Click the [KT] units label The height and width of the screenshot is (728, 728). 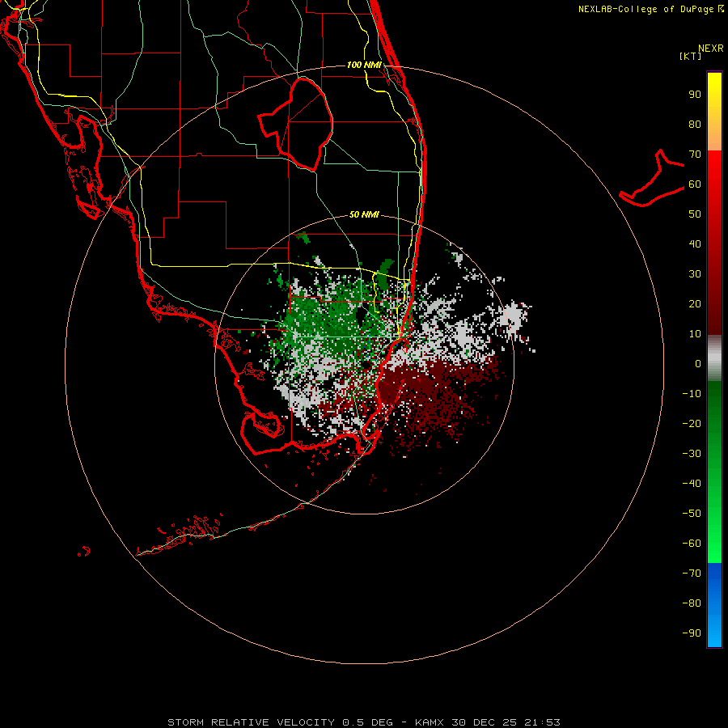pyautogui.click(x=690, y=56)
